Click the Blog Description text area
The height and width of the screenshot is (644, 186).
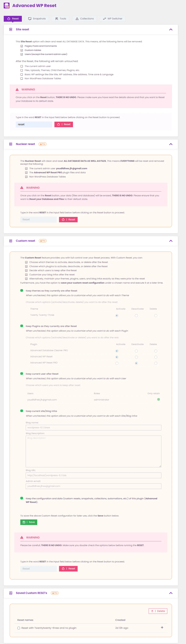coord(93,452)
